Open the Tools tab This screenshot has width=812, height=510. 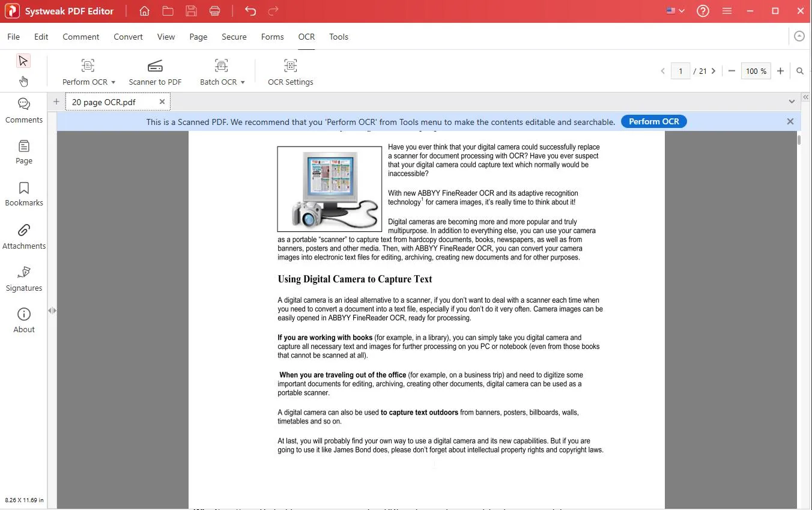(339, 37)
